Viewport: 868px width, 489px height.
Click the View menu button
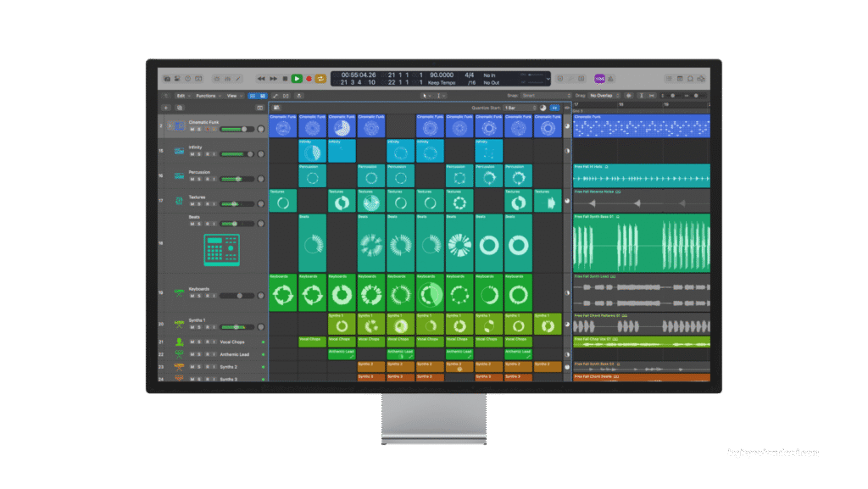(x=232, y=96)
